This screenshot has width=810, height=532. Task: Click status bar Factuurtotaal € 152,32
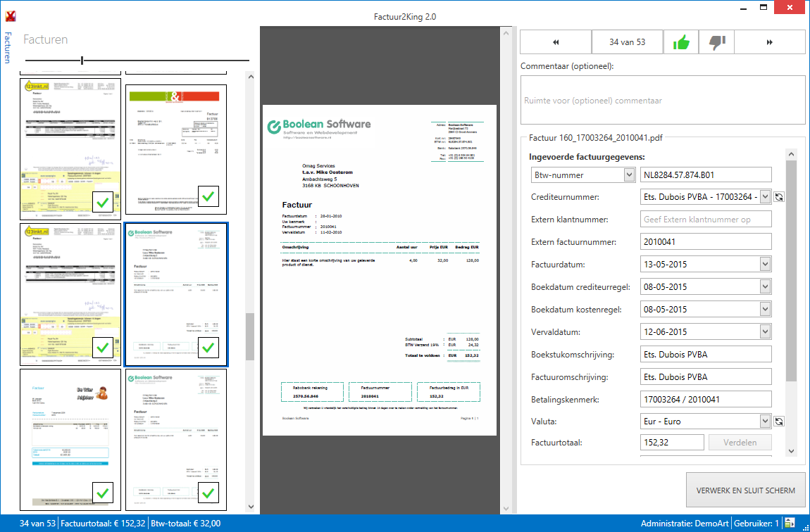point(104,524)
